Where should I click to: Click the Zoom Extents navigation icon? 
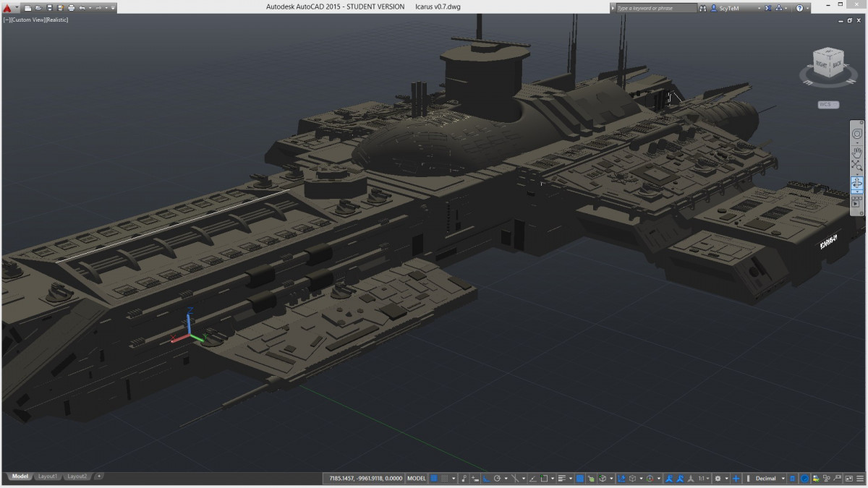click(857, 167)
